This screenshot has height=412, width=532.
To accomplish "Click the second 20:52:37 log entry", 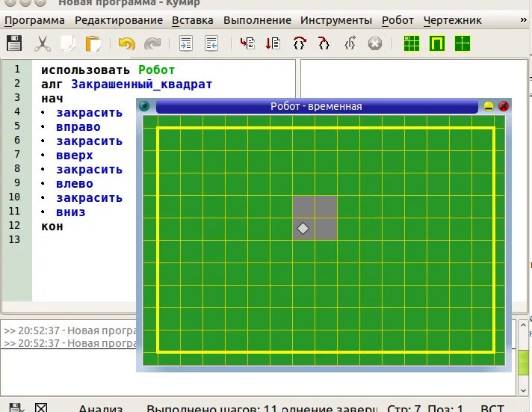I will (70, 343).
